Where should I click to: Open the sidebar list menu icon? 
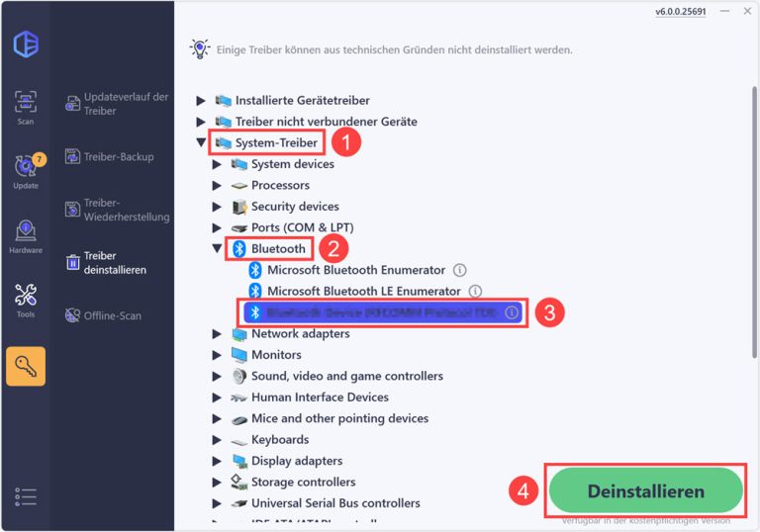coord(25,496)
